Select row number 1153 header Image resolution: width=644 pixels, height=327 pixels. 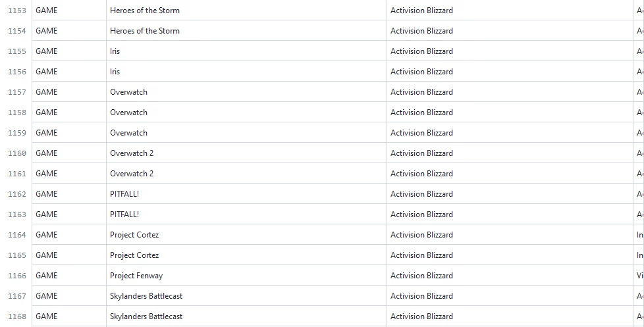pyautogui.click(x=16, y=11)
